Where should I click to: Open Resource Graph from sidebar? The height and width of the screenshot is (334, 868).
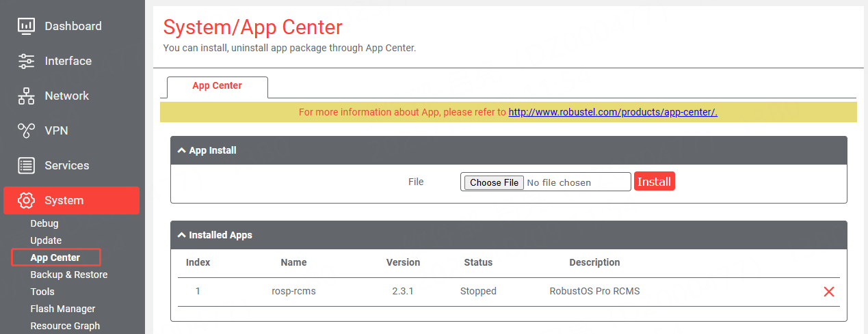click(x=65, y=326)
